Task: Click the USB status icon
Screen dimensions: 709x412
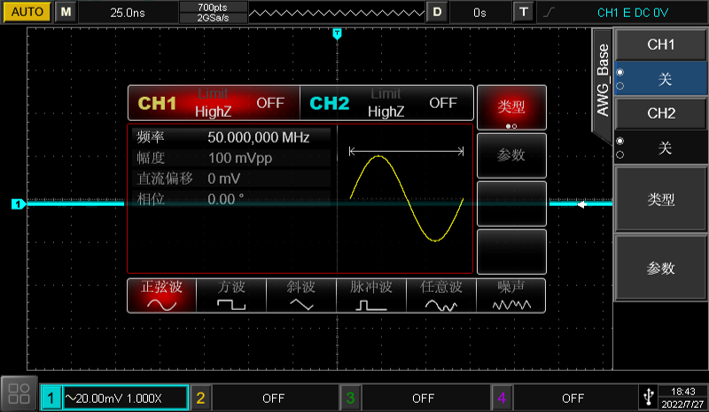Action: (647, 397)
